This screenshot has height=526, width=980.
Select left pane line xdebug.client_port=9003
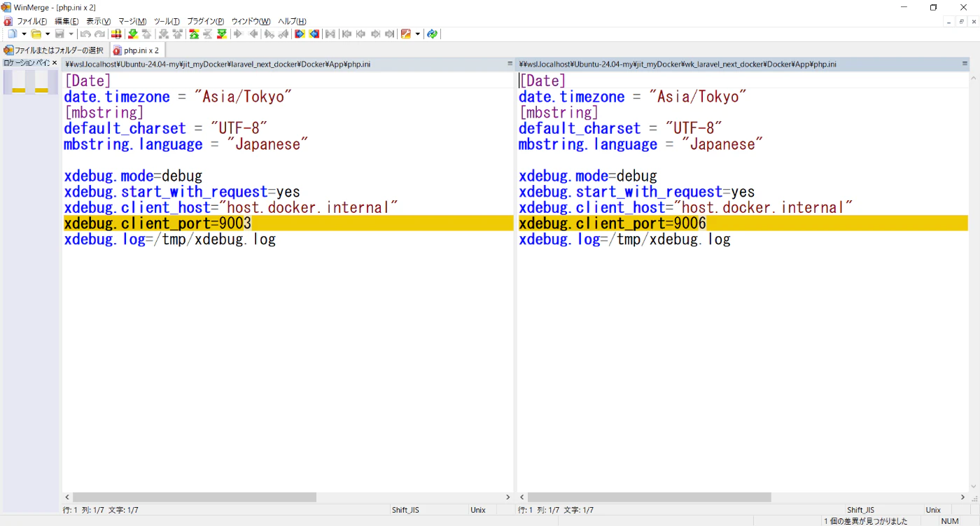288,223
